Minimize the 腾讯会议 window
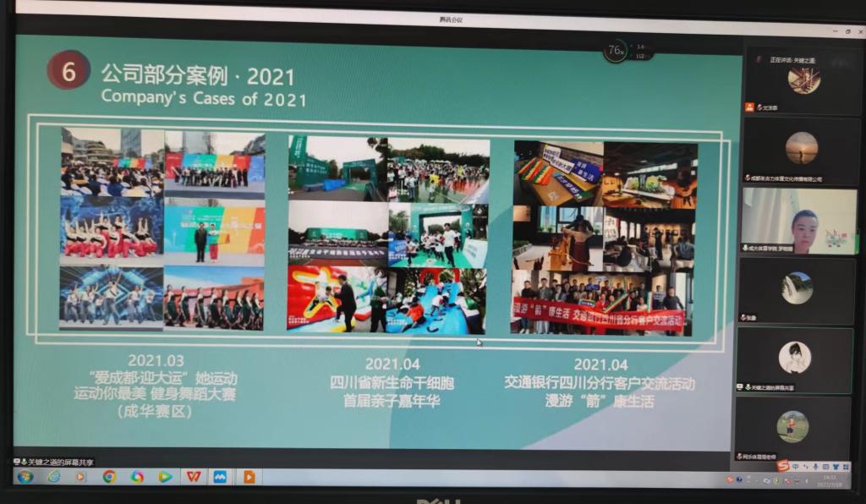Viewport: 866px width, 504px height. click(835, 31)
